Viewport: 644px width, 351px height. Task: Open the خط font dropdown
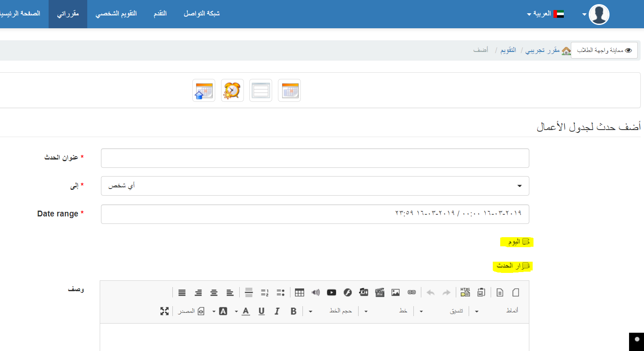coord(387,311)
